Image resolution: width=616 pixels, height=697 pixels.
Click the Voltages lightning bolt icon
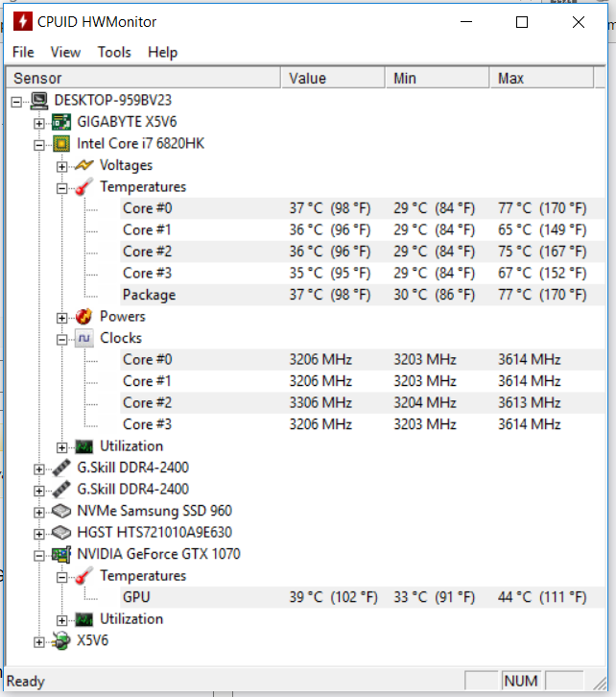tap(83, 165)
